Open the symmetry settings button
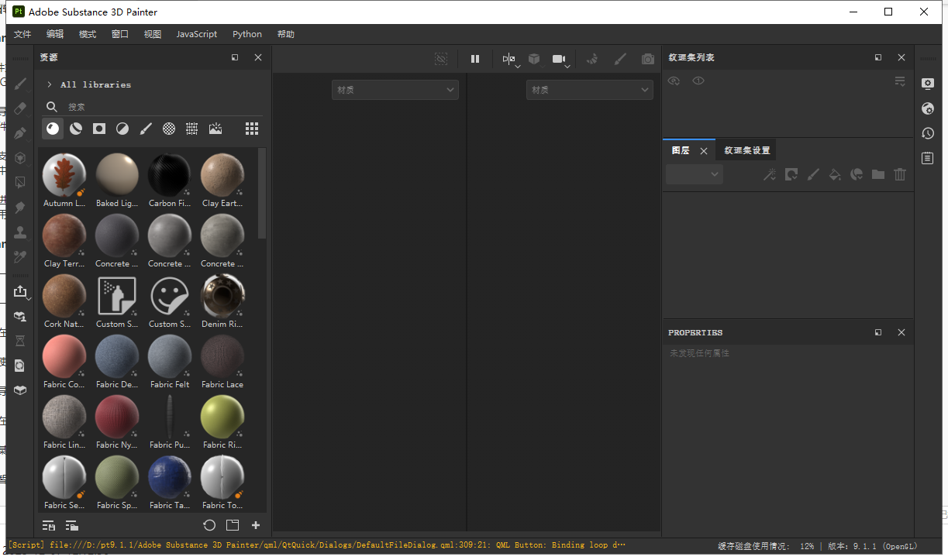The image size is (948, 560). [x=509, y=59]
